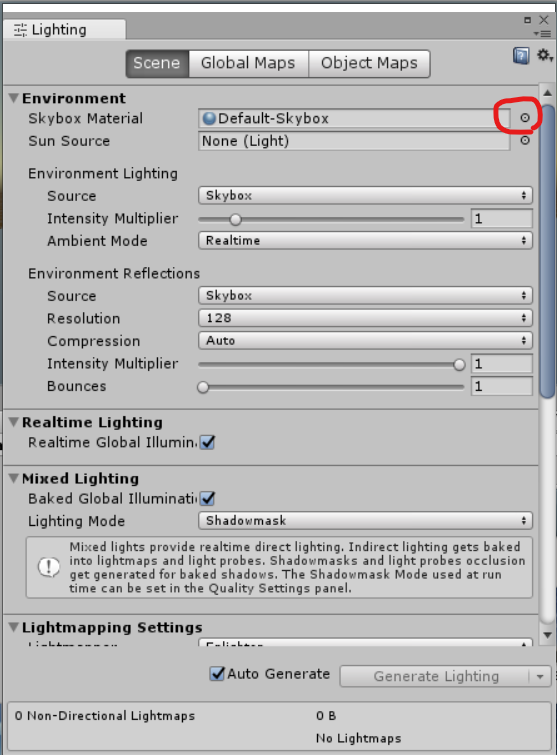Open the panel context menu icon
557x755 pixels.
click(542, 34)
